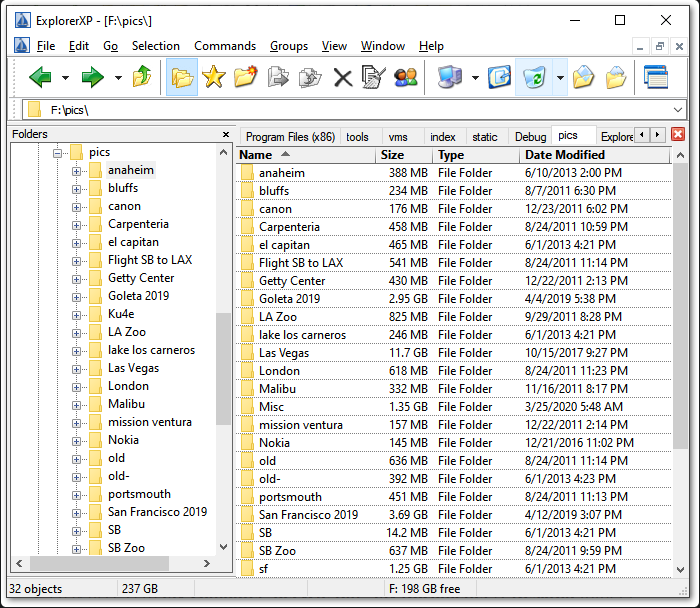Open the Groups menu
Viewport: 700px width, 608px height.
point(289,46)
